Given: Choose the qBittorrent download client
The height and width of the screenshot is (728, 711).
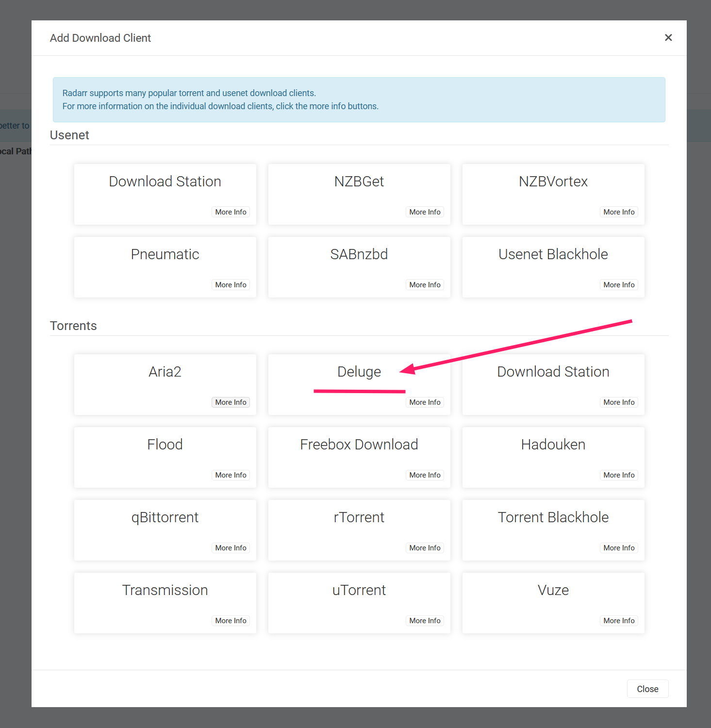Looking at the screenshot, I should point(165,518).
